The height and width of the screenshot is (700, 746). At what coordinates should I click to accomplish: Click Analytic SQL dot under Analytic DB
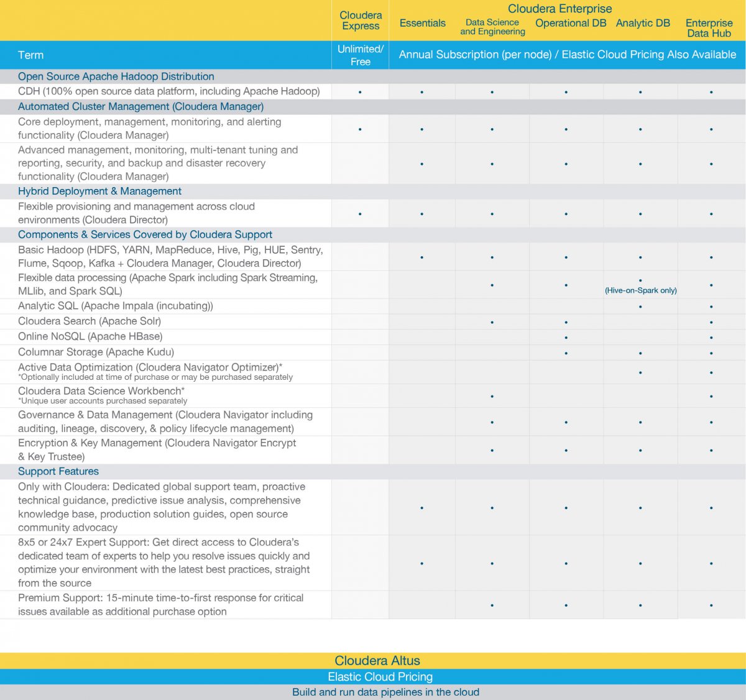[x=640, y=306]
